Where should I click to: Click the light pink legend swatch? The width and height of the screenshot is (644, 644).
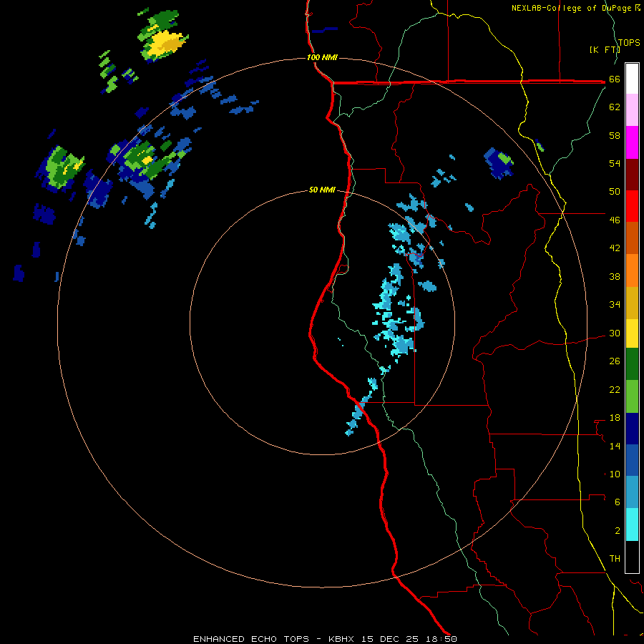click(632, 110)
